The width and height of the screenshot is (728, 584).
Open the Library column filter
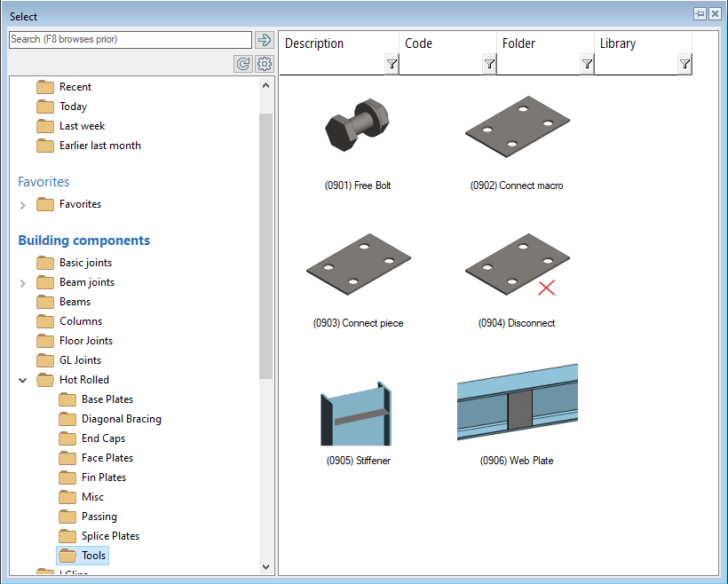(x=684, y=64)
